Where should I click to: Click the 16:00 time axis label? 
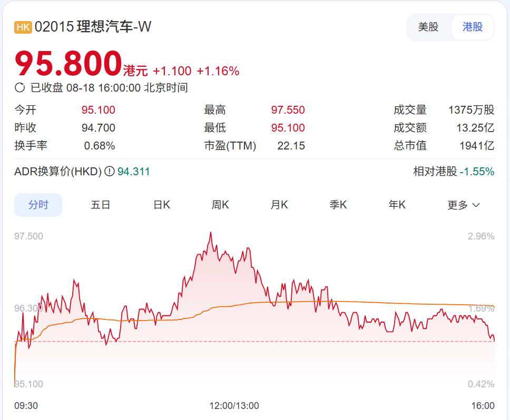pyautogui.click(x=483, y=406)
